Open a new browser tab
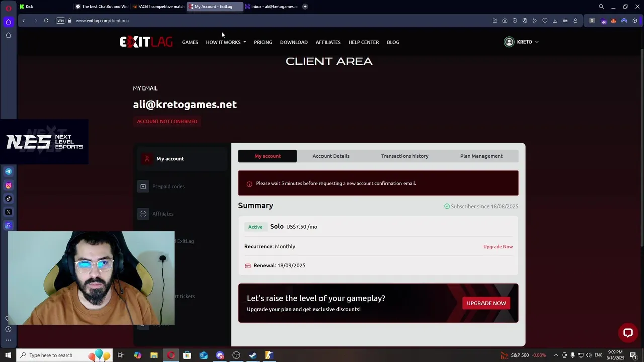 [x=305, y=7]
